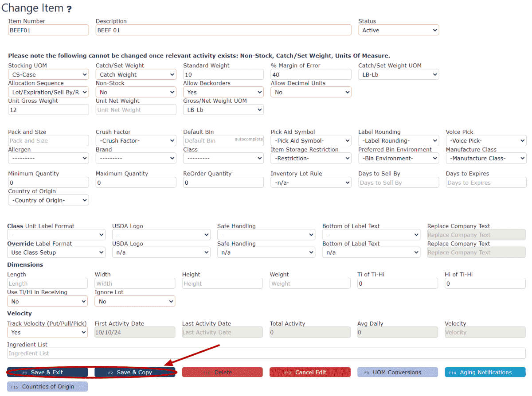Image resolution: width=532 pixels, height=396 pixels.
Task: Expand the Stocking UOM dropdown
Action: pyautogui.click(x=48, y=75)
